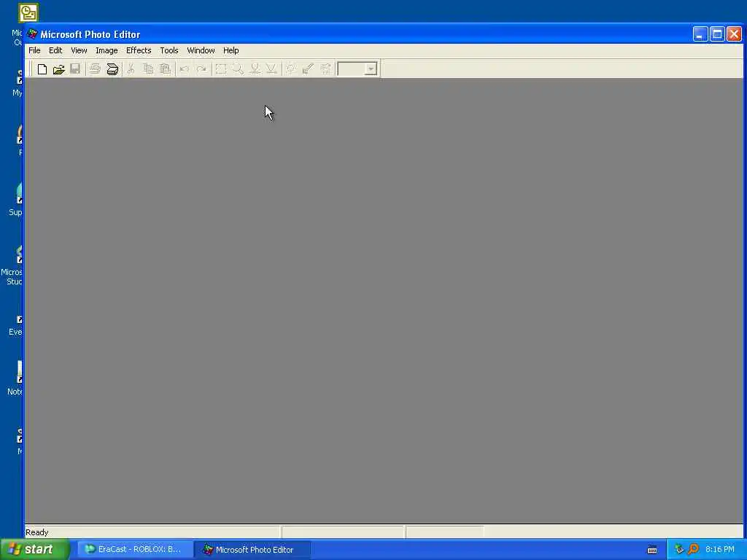747x560 pixels.
Task: Open the File menu
Action: coord(34,50)
